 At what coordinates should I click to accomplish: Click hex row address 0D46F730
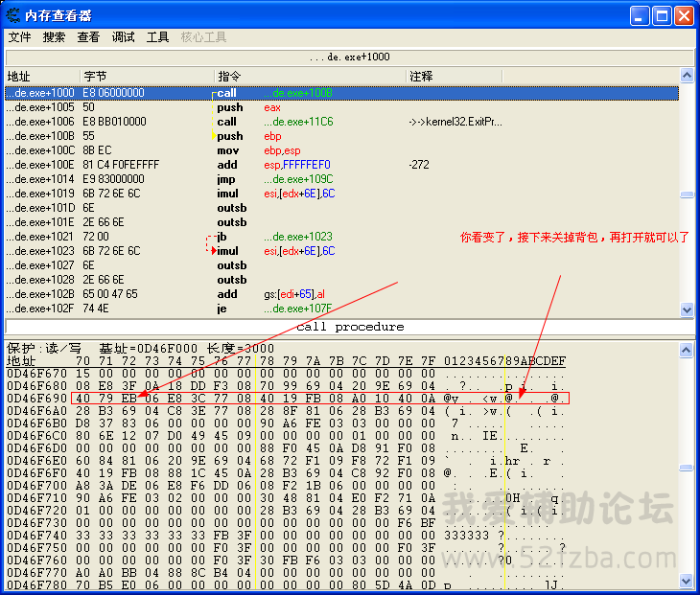click(36, 523)
